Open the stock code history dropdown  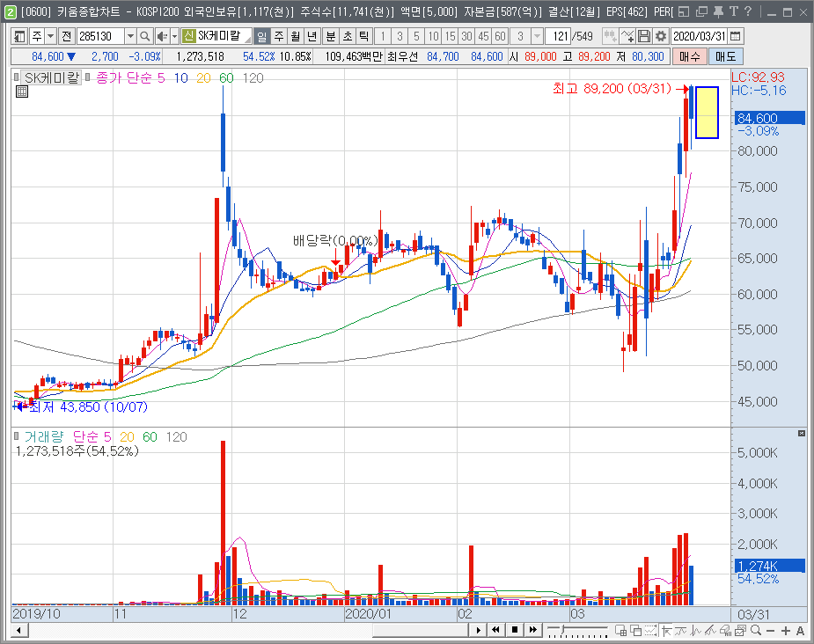click(131, 36)
